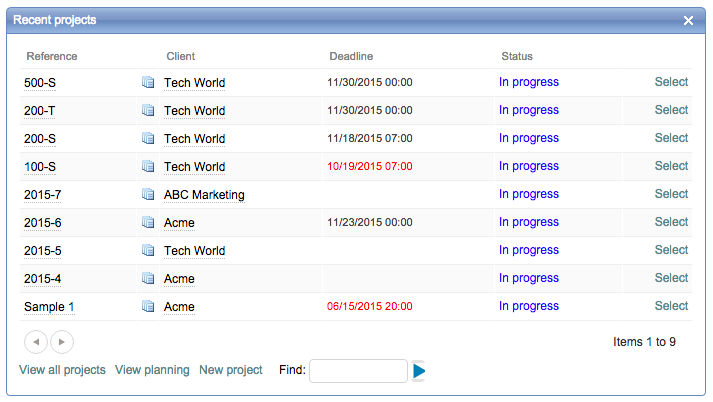Open View all projects link
713x402 pixels.
pos(62,370)
